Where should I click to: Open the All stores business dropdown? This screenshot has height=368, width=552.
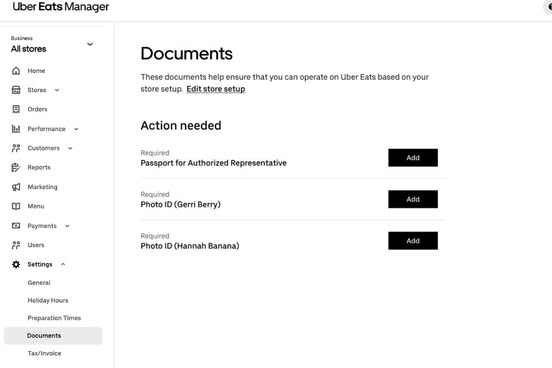click(52, 44)
